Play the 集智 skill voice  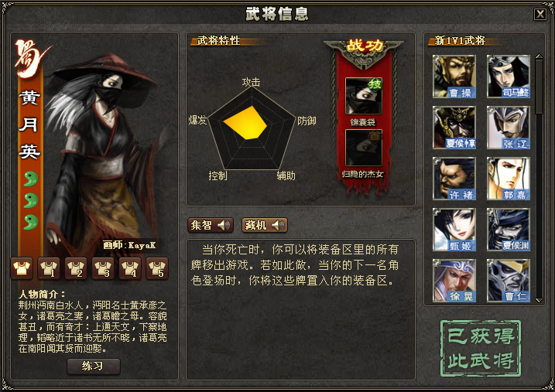(x=211, y=225)
